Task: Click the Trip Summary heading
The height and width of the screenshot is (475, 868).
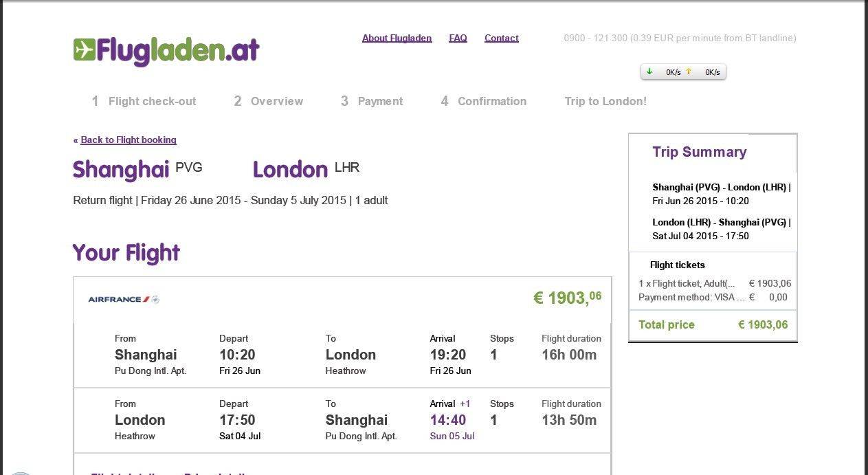Action: [x=699, y=152]
